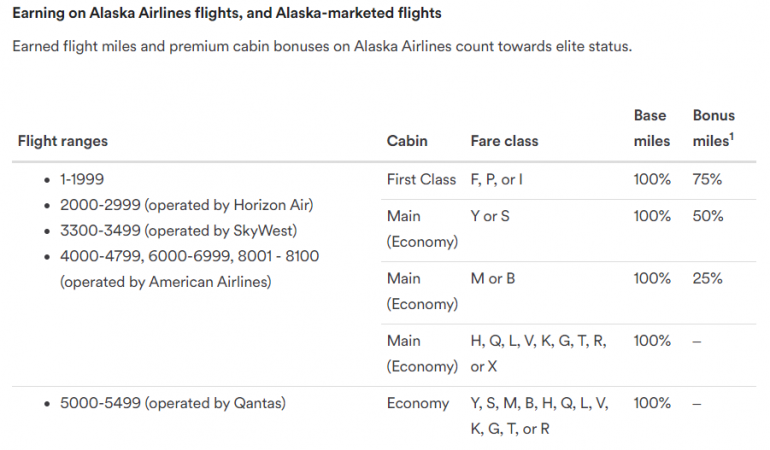Click the 50% bonus miles value

click(x=707, y=216)
